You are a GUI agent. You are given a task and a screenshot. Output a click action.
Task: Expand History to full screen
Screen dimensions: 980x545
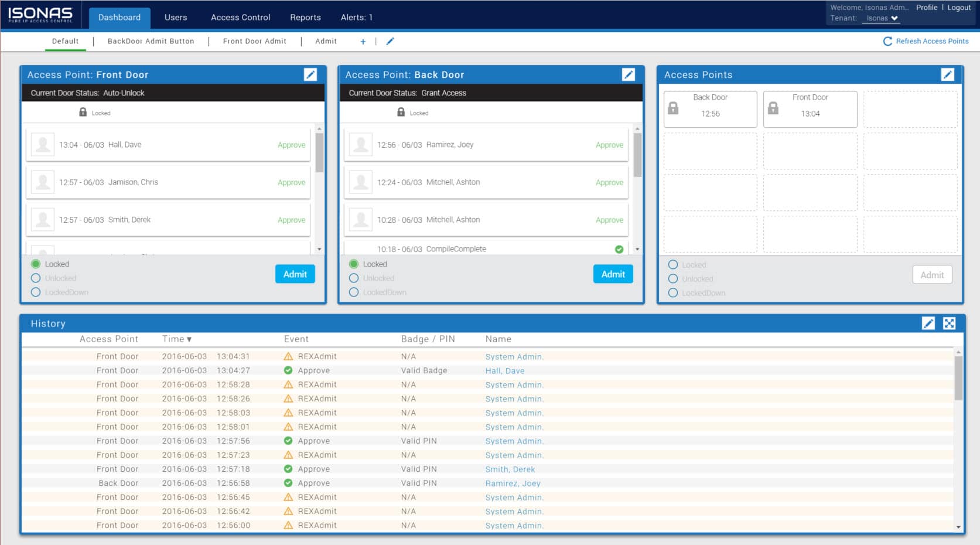pos(949,323)
